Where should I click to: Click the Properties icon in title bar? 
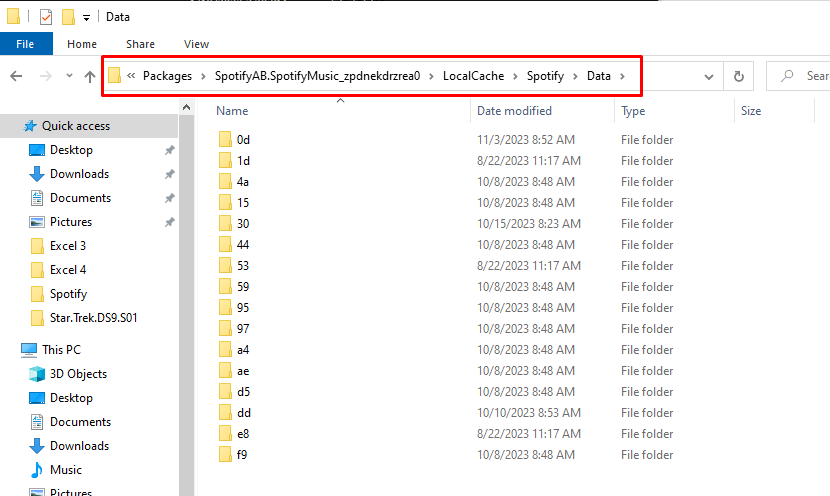45,17
